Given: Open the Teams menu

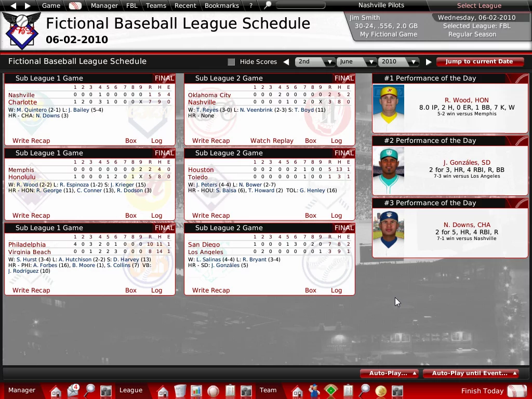Looking at the screenshot, I should pos(156,5).
